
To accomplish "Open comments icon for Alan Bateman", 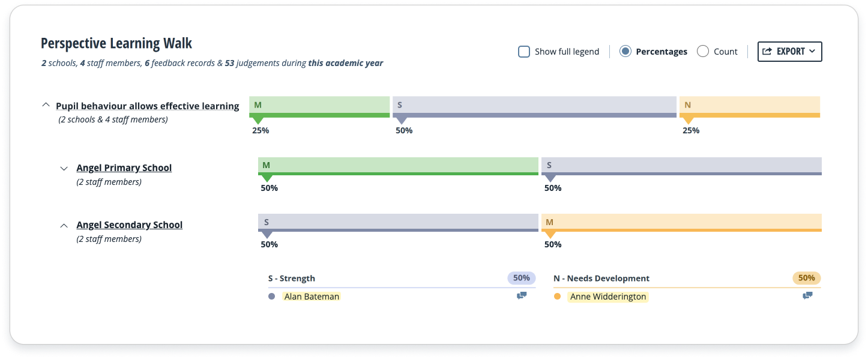I will (522, 295).
